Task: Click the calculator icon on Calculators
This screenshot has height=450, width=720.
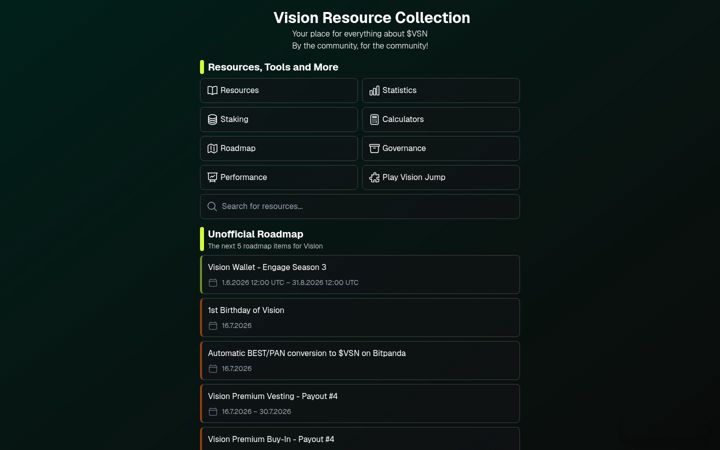Action: pos(374,119)
